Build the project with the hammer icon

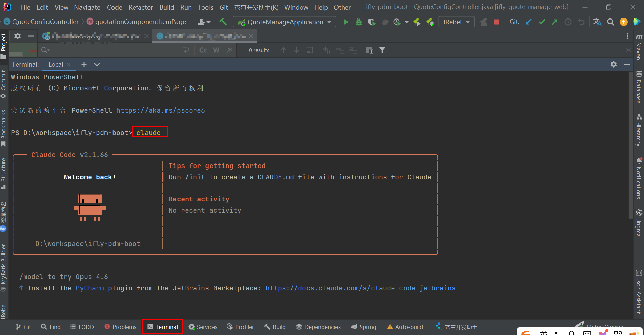pos(223,22)
